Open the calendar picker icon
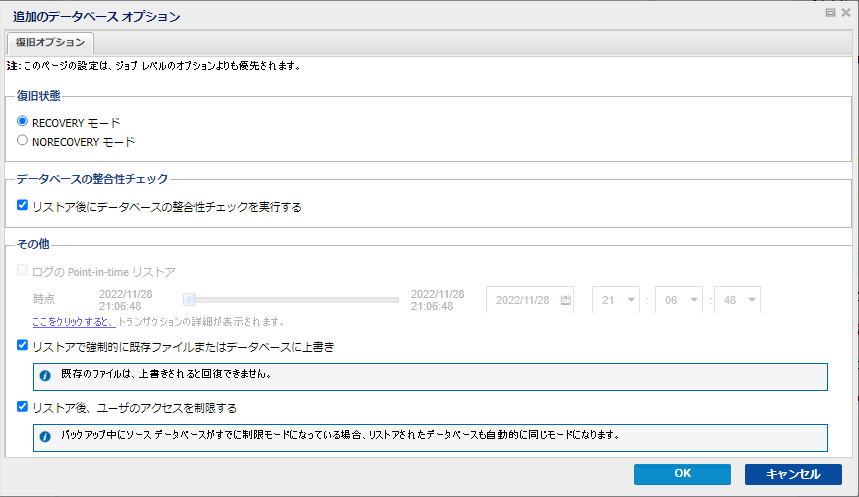Screen dimensions: 859x497 click(565, 300)
